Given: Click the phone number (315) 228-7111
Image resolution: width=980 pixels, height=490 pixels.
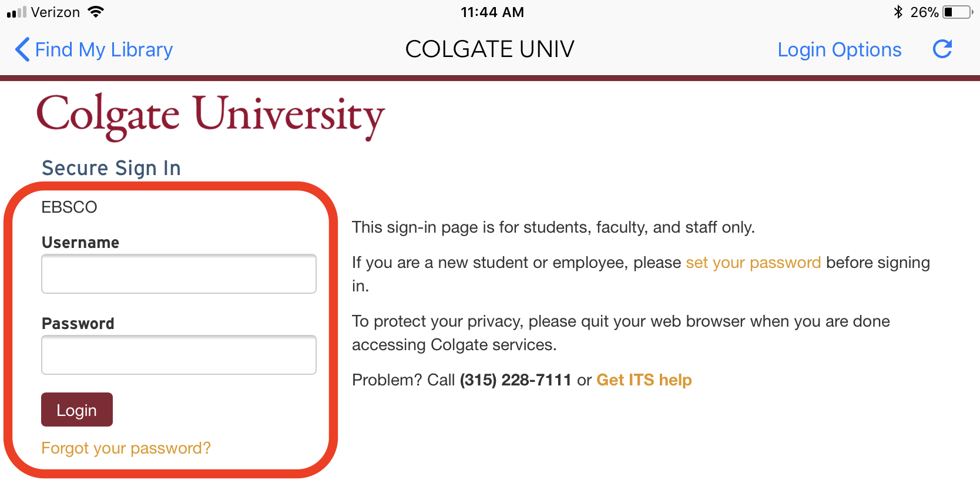Looking at the screenshot, I should click(x=515, y=380).
